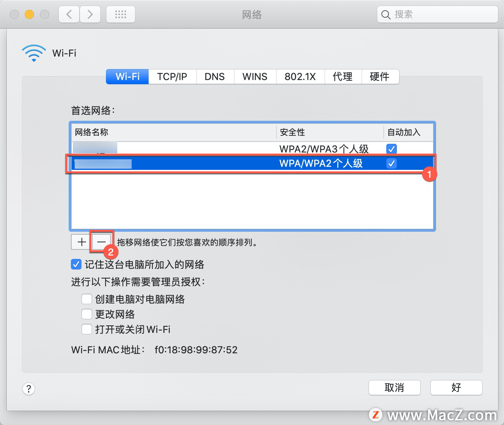This screenshot has width=504, height=425.
Task: Switch to the 代理 tab
Action: (x=343, y=77)
